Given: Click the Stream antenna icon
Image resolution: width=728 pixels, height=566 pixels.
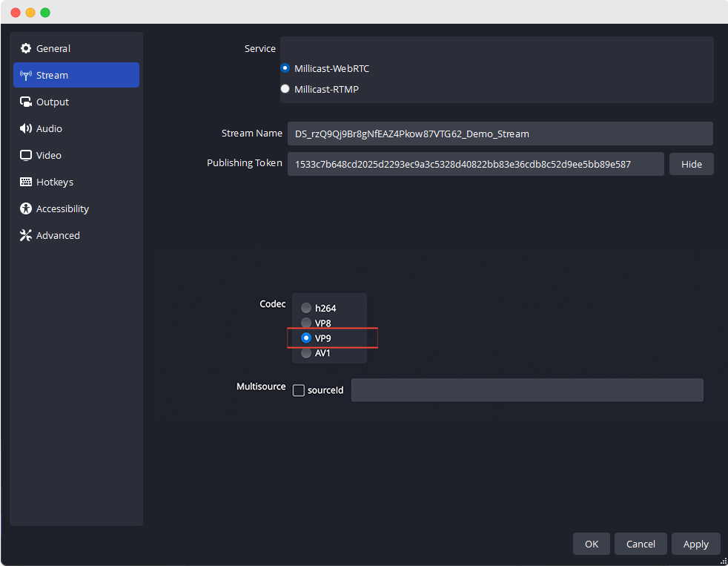Looking at the screenshot, I should [26, 75].
